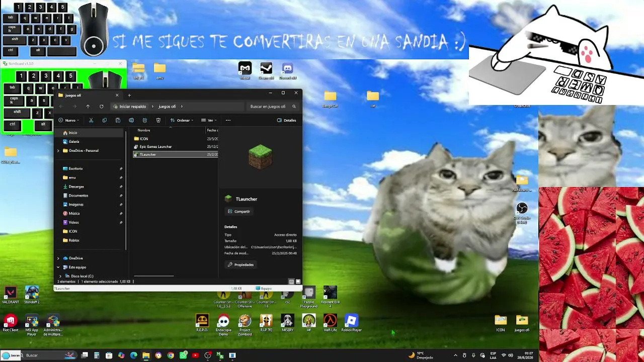Toggle the Detalles preview pane button

pyautogui.click(x=287, y=120)
